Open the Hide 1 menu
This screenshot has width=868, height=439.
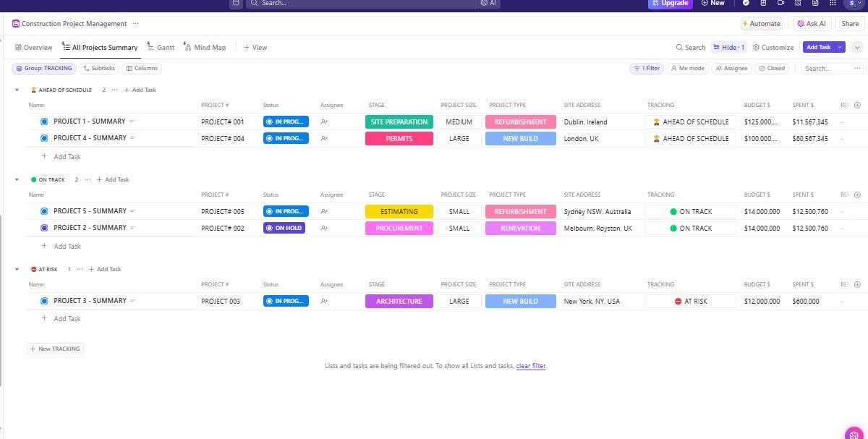tap(728, 48)
